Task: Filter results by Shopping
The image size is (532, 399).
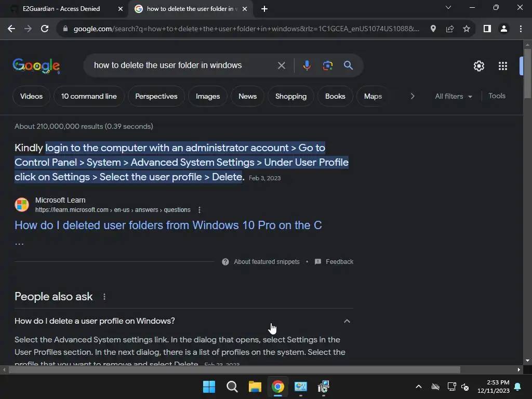Action: pyautogui.click(x=291, y=96)
